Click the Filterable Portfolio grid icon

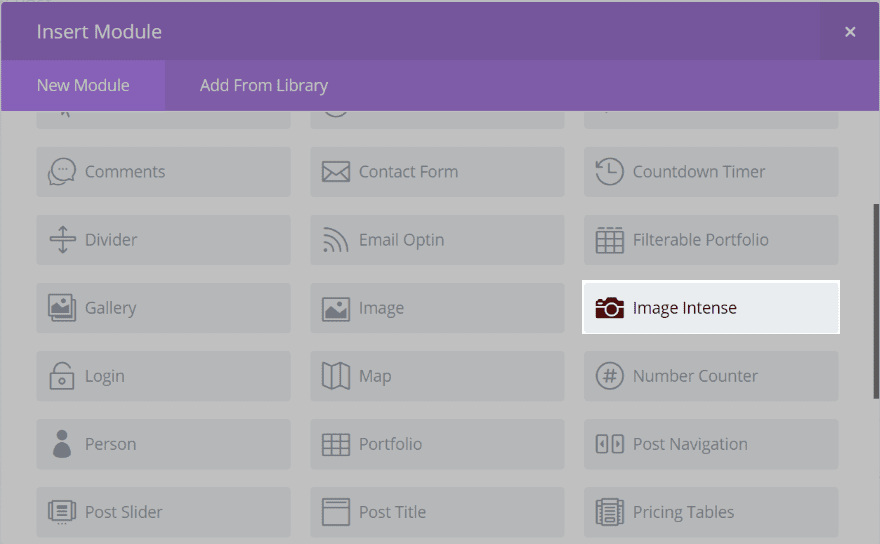pyautogui.click(x=609, y=240)
